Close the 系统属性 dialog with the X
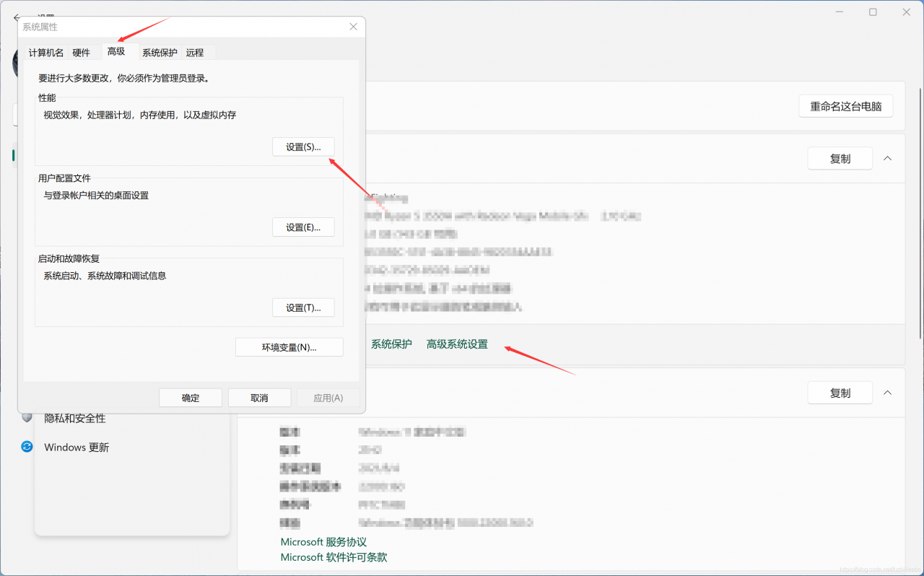 pos(353,27)
